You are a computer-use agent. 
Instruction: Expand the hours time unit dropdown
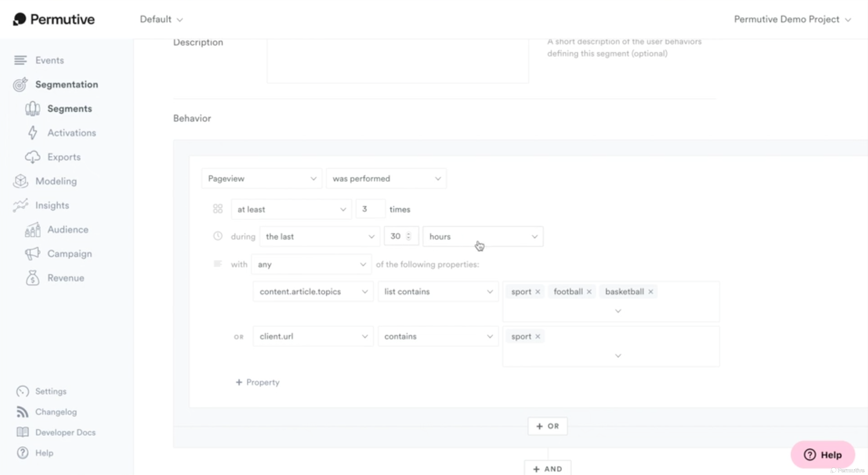483,237
